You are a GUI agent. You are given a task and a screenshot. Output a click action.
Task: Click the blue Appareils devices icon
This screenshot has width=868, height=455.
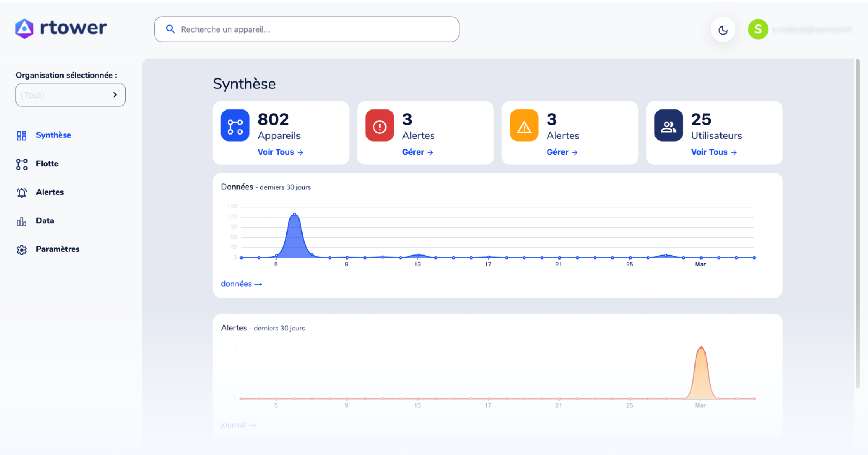pyautogui.click(x=235, y=126)
